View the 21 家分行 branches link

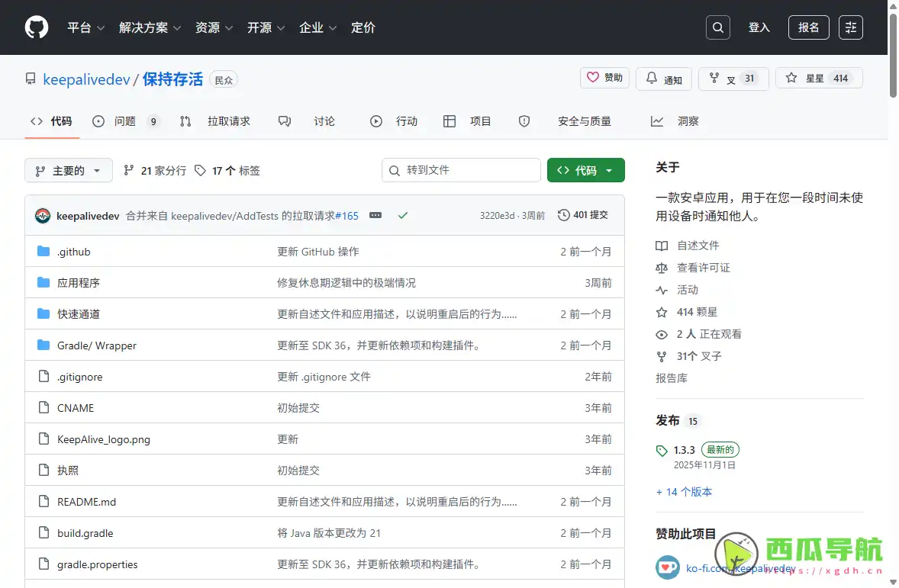[155, 170]
